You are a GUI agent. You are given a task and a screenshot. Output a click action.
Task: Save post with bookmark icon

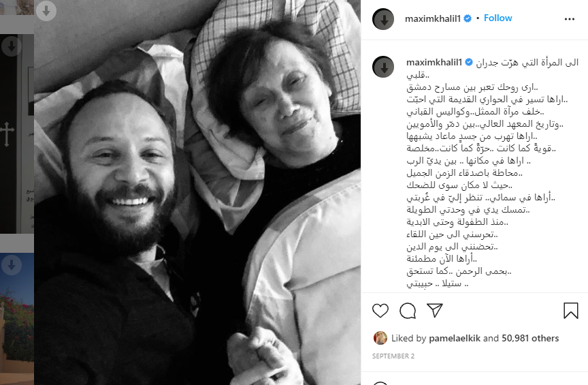(x=571, y=311)
